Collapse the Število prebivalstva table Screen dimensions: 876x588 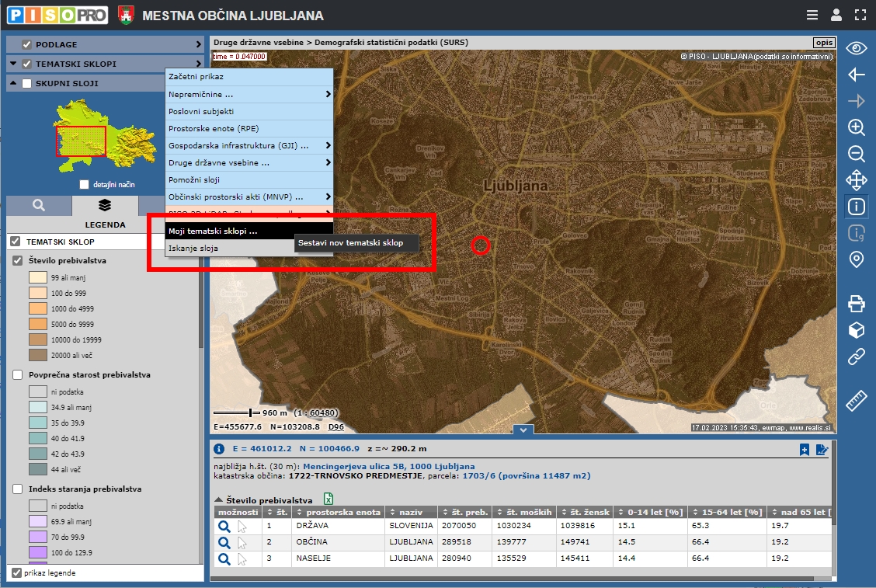pos(219,501)
